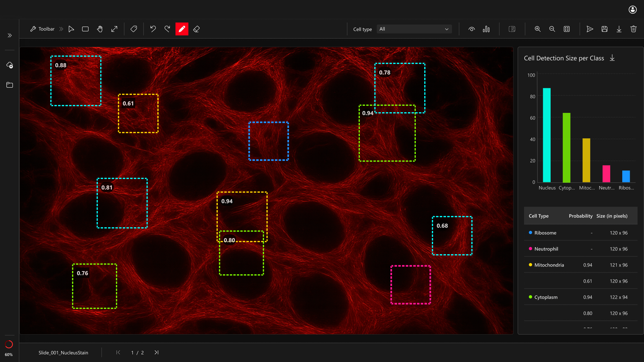
Task: Click the send/submit paper plane icon
Action: pyautogui.click(x=590, y=29)
